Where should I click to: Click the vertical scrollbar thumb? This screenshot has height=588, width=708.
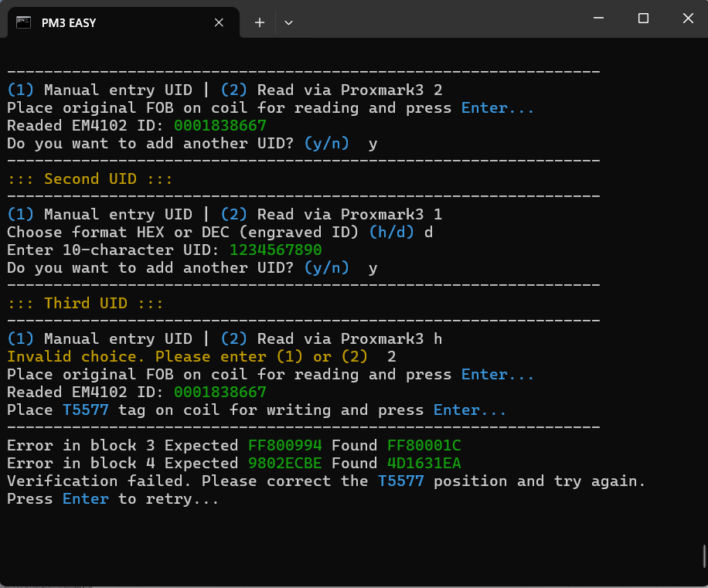tap(704, 556)
